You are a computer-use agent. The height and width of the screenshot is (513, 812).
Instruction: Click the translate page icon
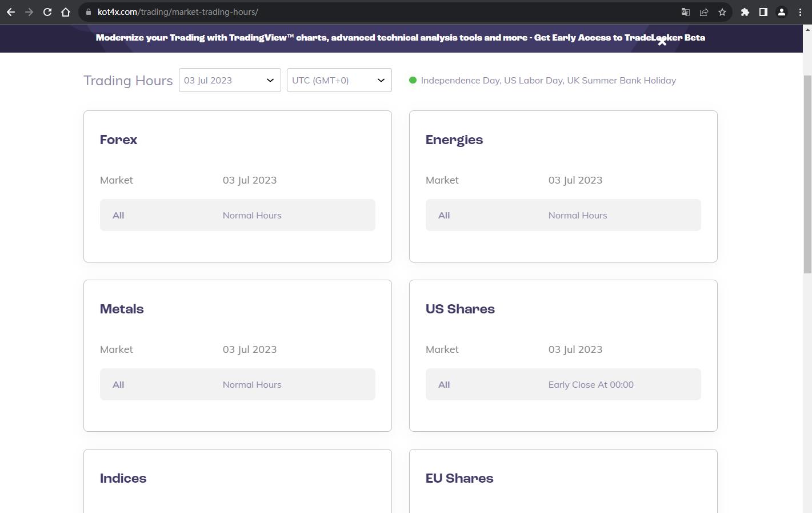point(686,12)
